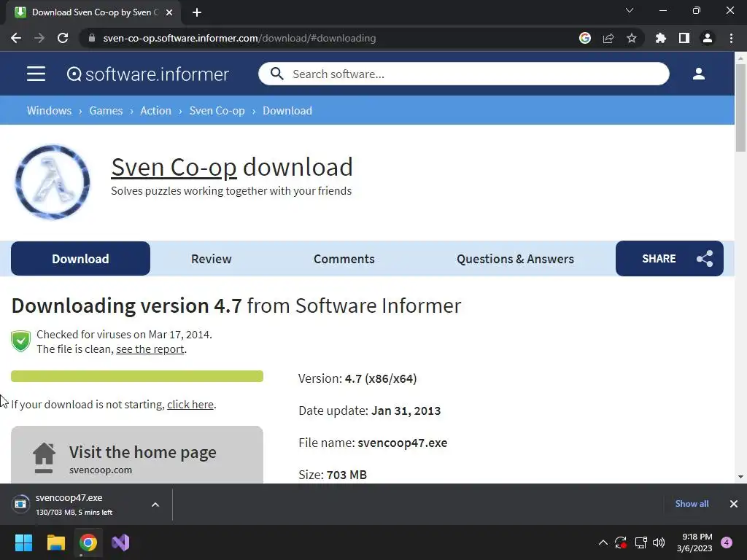Open the Extensions puzzle icon

(x=661, y=38)
